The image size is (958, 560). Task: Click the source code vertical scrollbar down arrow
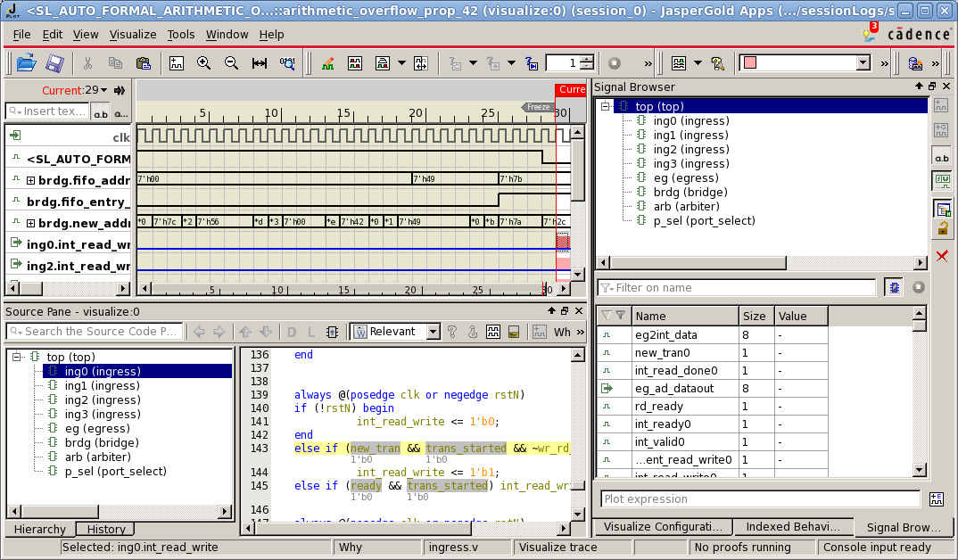click(577, 515)
